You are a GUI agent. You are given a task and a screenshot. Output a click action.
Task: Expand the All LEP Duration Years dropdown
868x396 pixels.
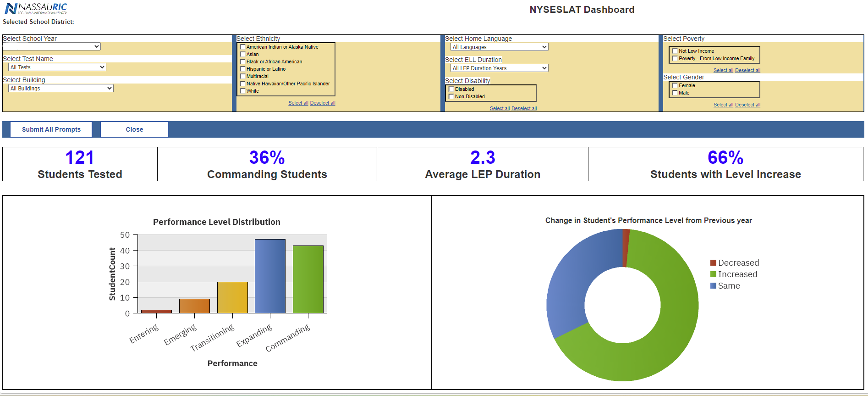(500, 68)
